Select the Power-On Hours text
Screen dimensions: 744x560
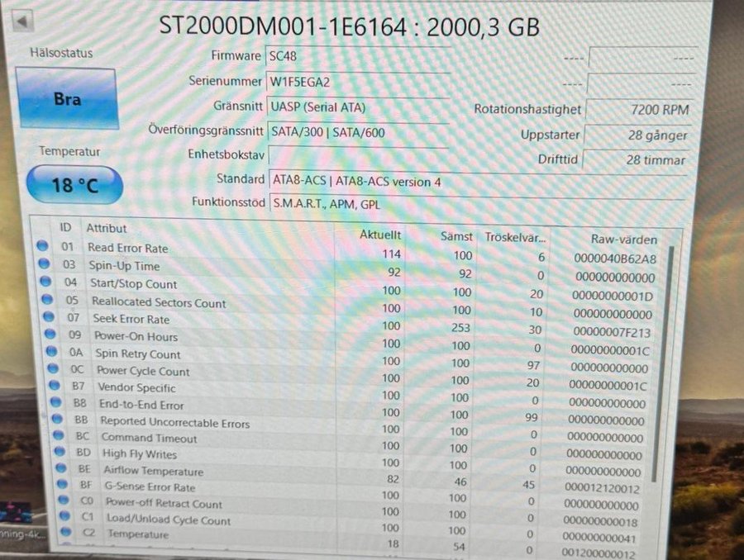(x=136, y=337)
